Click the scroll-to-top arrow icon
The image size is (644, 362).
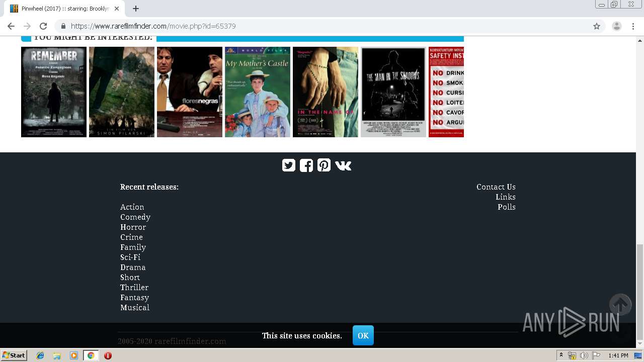tap(620, 305)
